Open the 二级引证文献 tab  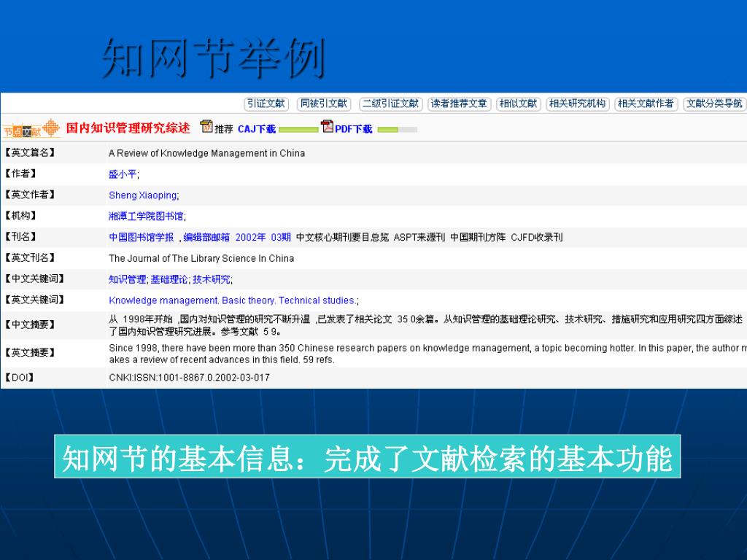click(391, 104)
